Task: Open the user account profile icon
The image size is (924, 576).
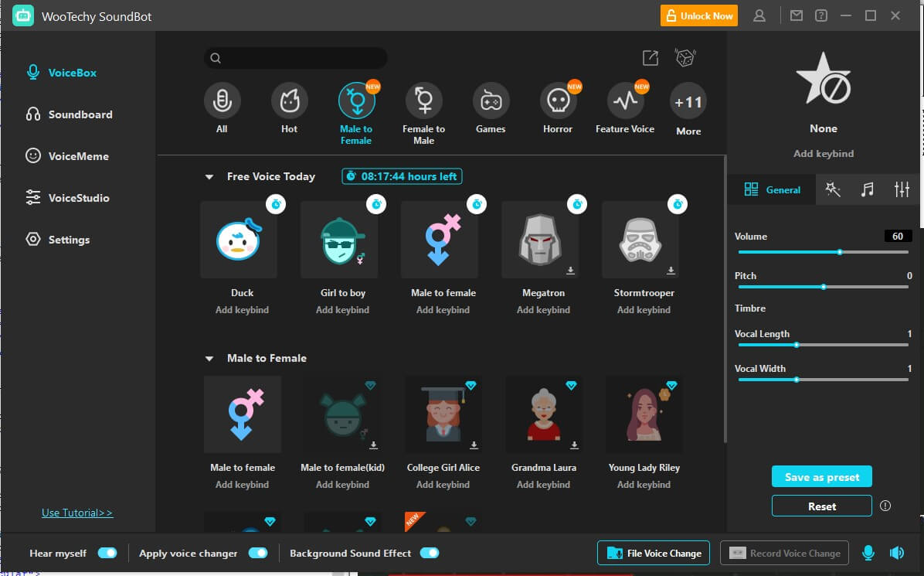Action: (x=759, y=15)
